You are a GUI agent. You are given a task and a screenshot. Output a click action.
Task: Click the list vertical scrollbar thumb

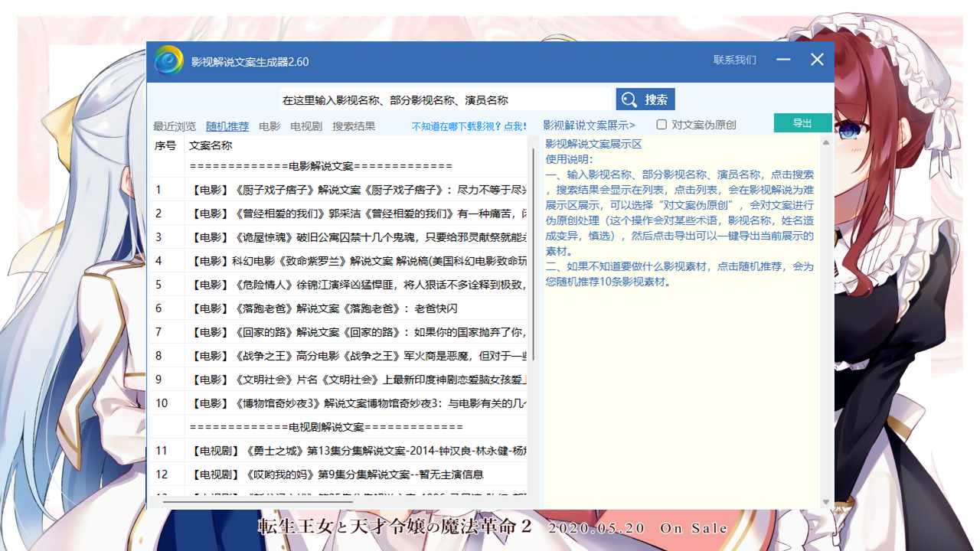coord(533,255)
